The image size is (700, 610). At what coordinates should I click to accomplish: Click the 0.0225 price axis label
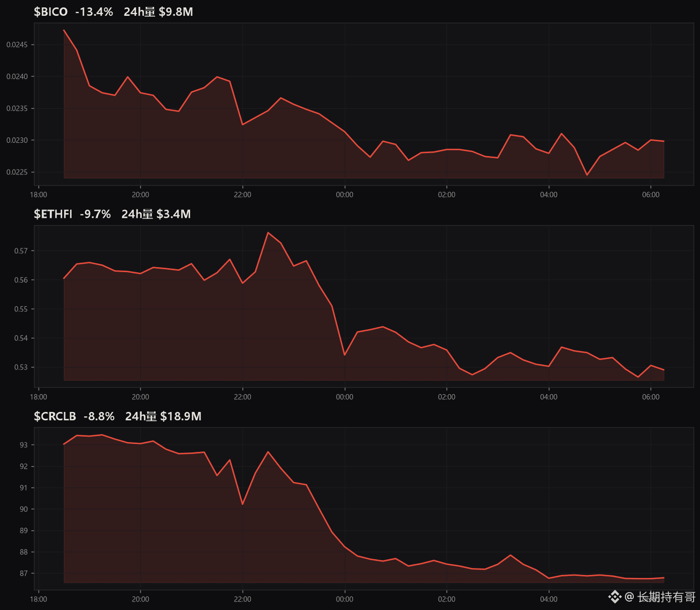(17, 172)
